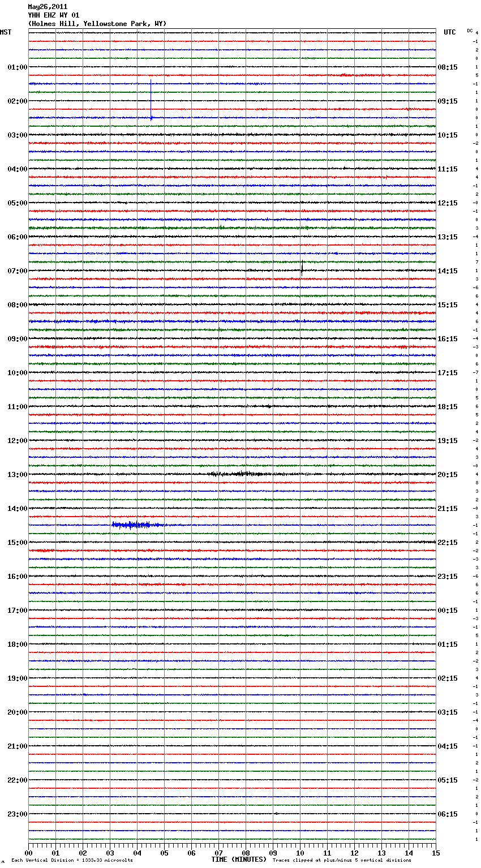This screenshot has height=868, width=481.
Task: Select the 22:00 MST time label
Action: pyautogui.click(x=18, y=780)
